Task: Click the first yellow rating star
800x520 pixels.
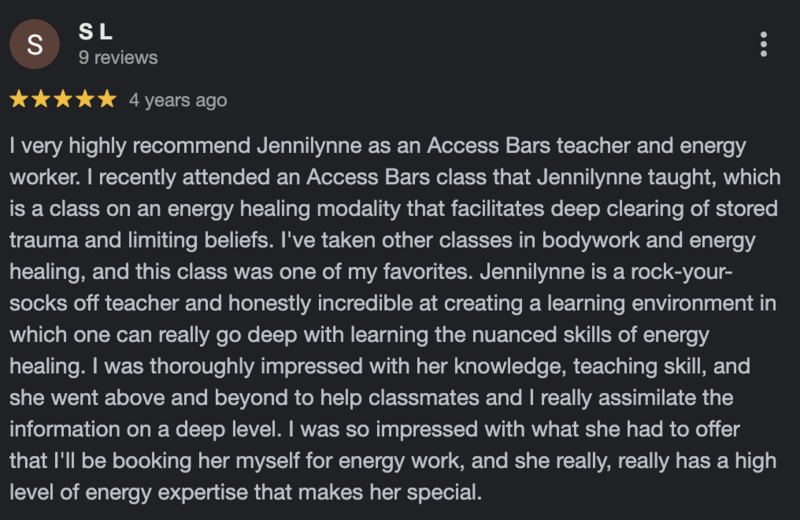Action: coord(19,99)
